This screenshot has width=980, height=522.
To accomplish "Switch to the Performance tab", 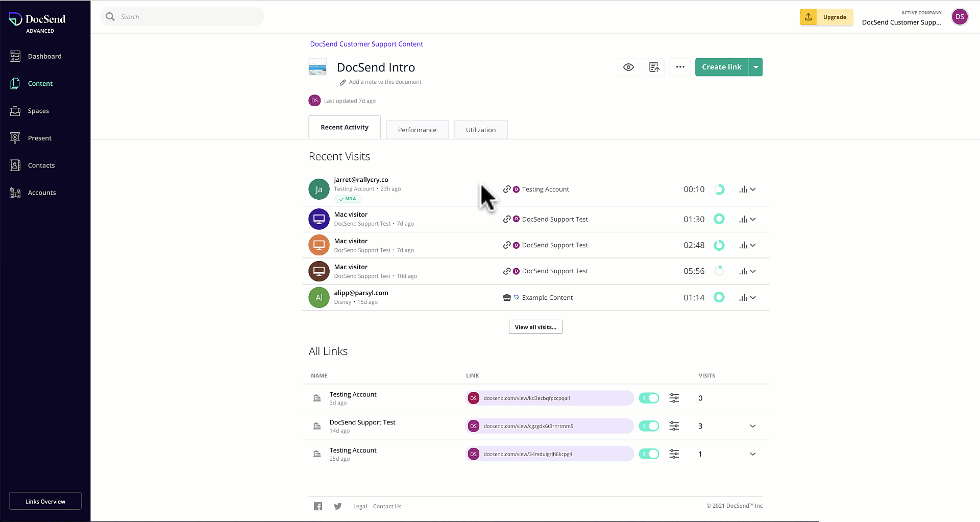I will [x=417, y=130].
